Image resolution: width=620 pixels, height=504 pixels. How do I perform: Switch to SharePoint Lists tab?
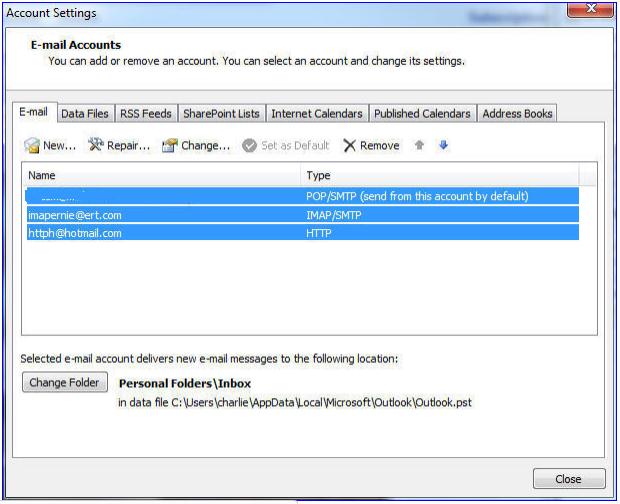point(221,114)
